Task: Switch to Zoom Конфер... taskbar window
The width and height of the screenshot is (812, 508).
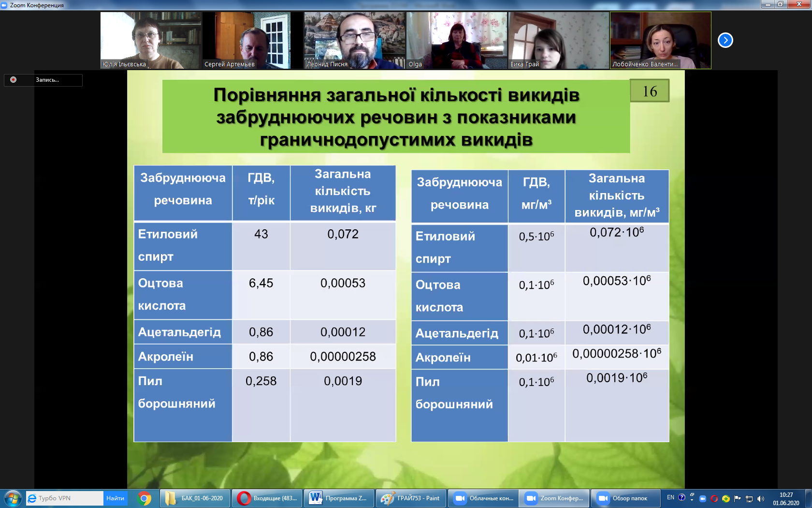Action: pos(554,498)
